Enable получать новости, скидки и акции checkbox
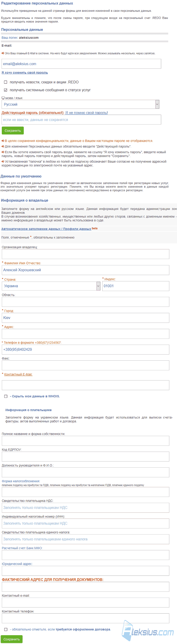This screenshot has width=177, height=644. 6,82
